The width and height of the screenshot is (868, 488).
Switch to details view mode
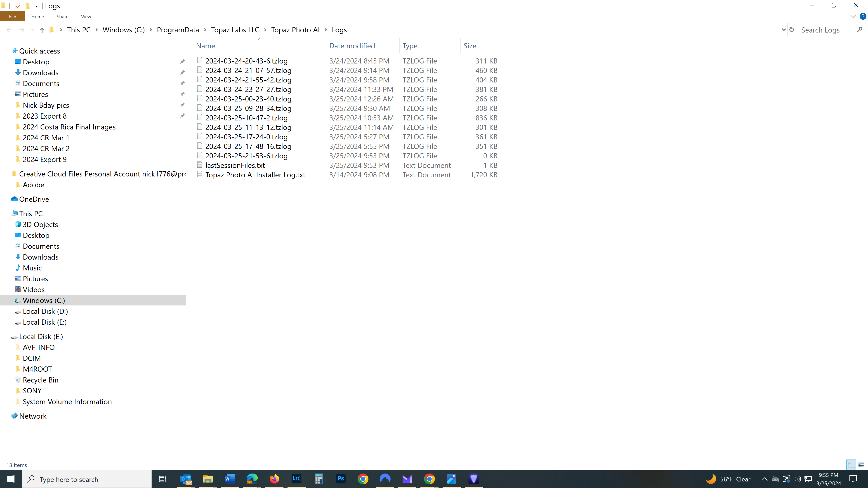[851, 465]
